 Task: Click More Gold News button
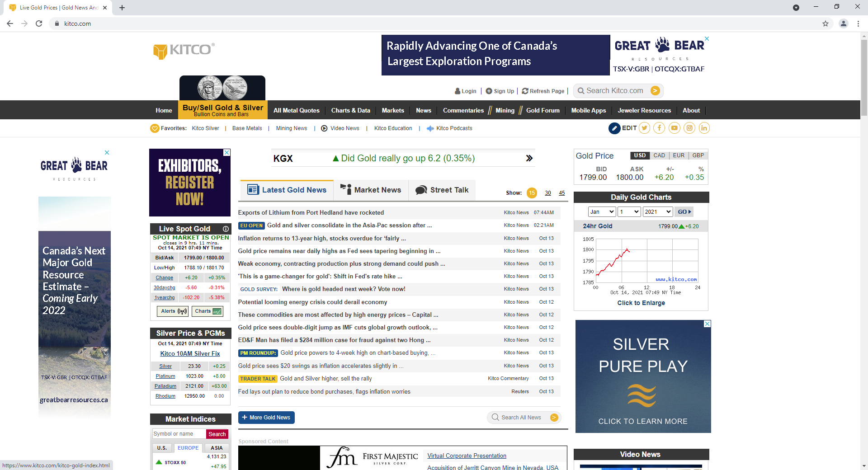(x=266, y=418)
